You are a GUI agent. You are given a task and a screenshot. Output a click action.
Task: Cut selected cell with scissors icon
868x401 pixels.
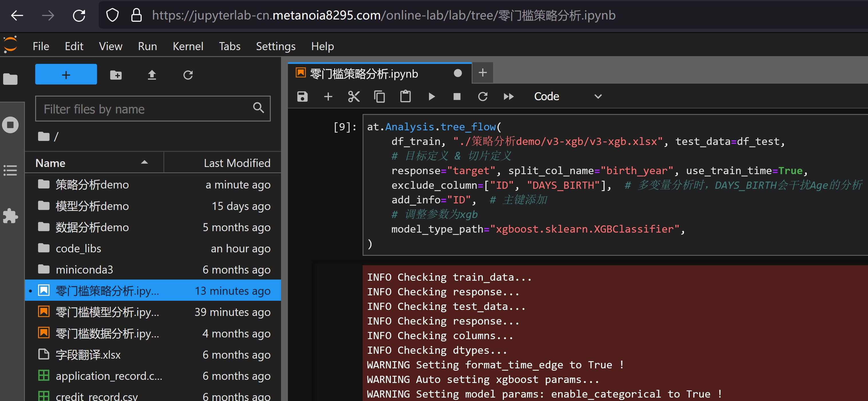point(353,97)
